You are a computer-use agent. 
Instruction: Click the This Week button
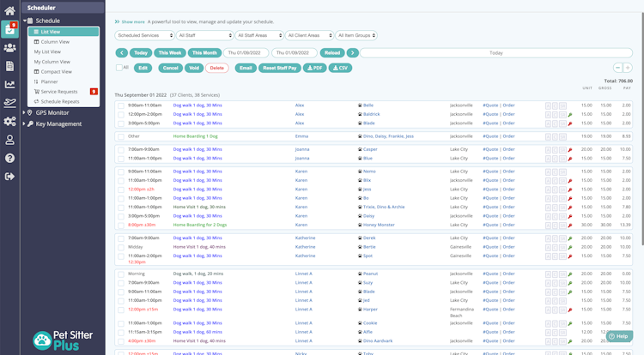(170, 53)
